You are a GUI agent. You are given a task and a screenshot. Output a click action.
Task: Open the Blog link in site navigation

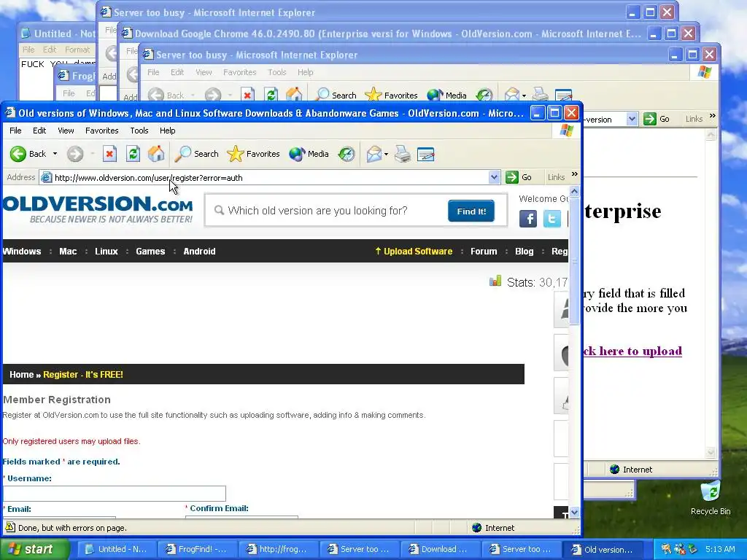[x=524, y=251]
